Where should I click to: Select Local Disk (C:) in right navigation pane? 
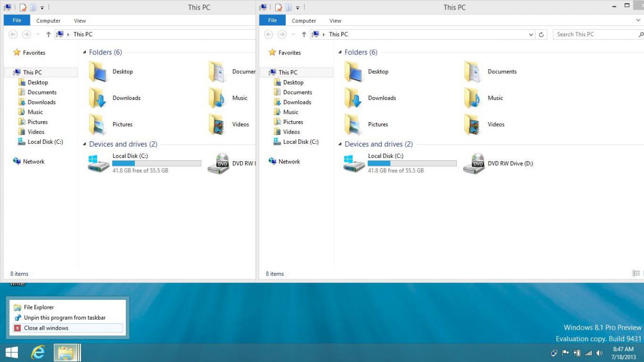301,142
